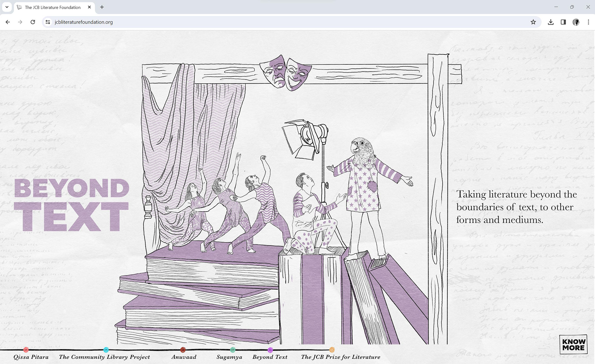The width and height of the screenshot is (595, 364).
Task: Toggle the browser side panel
Action: click(x=563, y=22)
